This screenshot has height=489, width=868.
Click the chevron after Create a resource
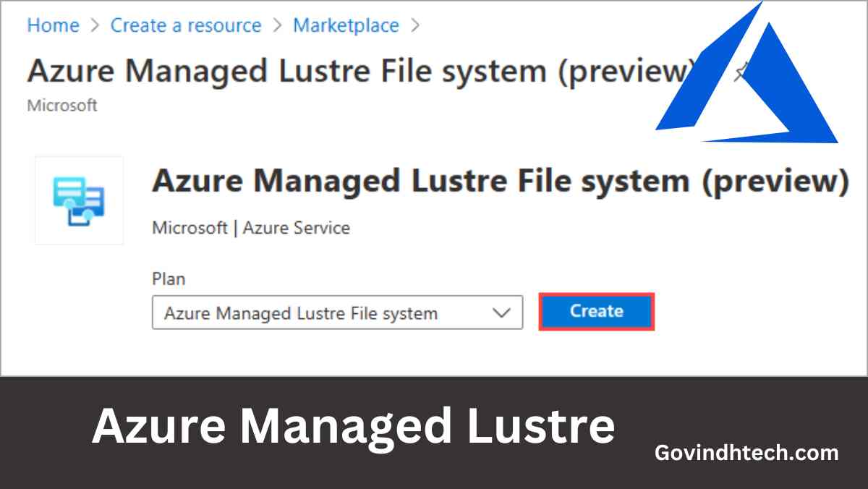tap(277, 25)
